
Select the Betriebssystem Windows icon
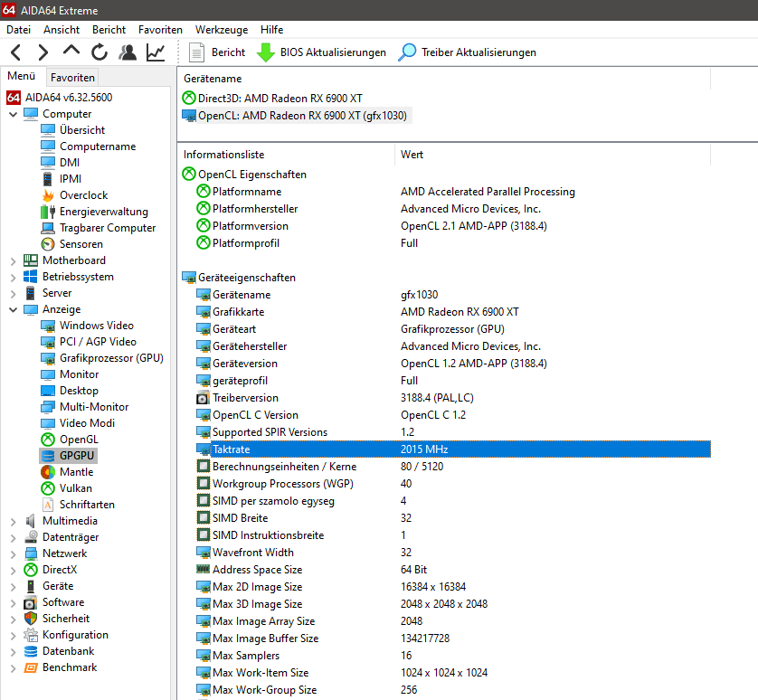point(31,277)
